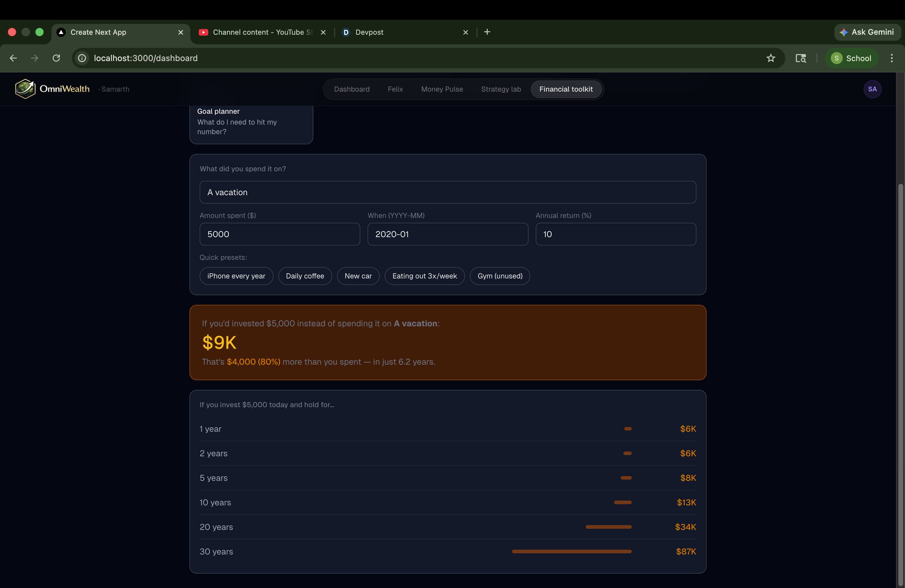Go back to previous page

point(13,58)
